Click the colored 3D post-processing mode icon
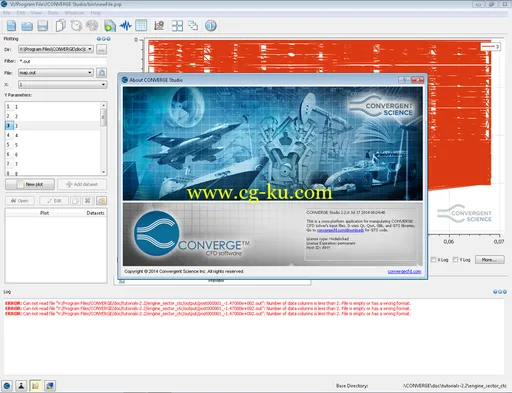 tap(50, 386)
